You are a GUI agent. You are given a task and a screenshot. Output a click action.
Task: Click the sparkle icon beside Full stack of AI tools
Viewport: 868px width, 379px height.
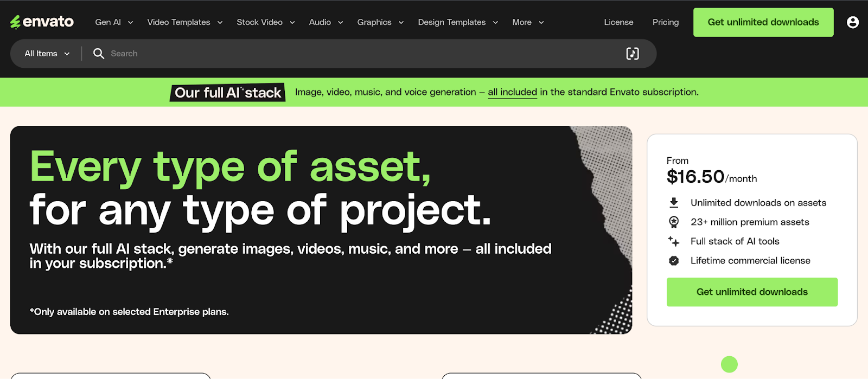pyautogui.click(x=674, y=241)
